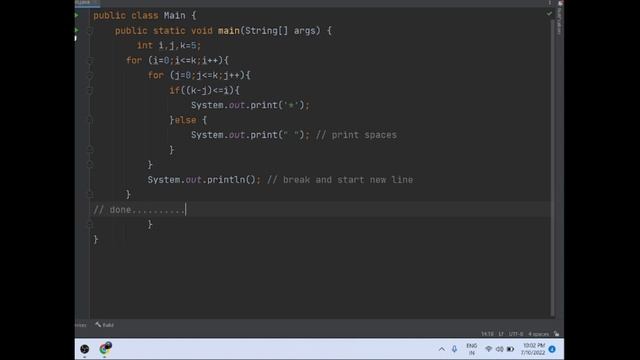Click the '// done.........' comment line
The image size is (640, 360).
[139, 210]
